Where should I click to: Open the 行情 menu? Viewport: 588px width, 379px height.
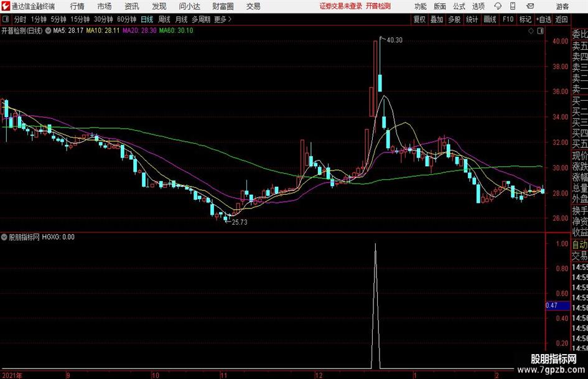pyautogui.click(x=77, y=6)
